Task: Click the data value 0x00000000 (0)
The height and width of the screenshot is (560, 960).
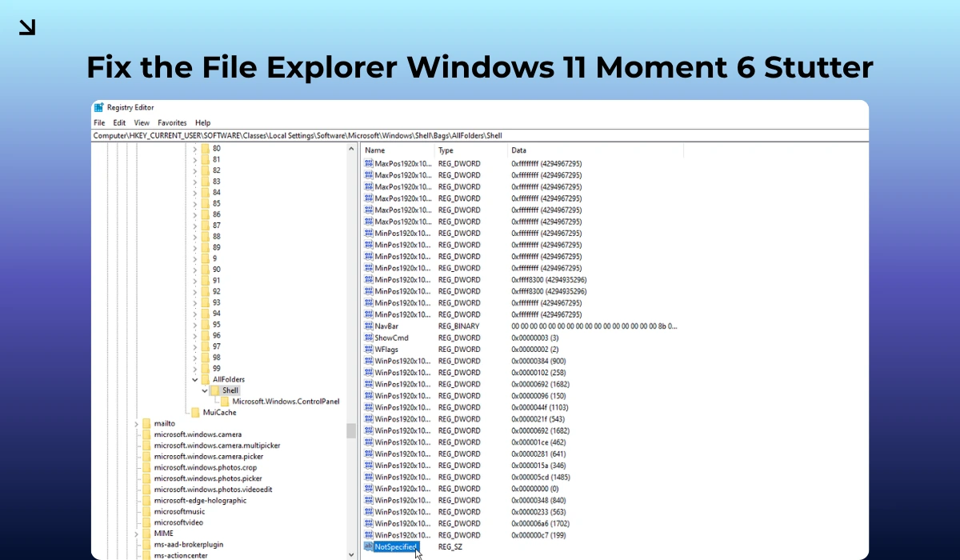Action: pos(535,488)
